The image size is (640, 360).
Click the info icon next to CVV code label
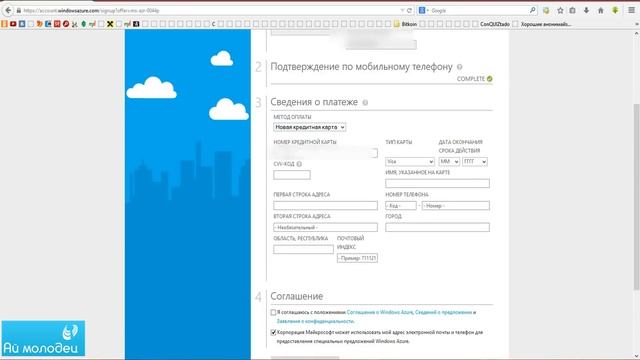click(x=299, y=164)
